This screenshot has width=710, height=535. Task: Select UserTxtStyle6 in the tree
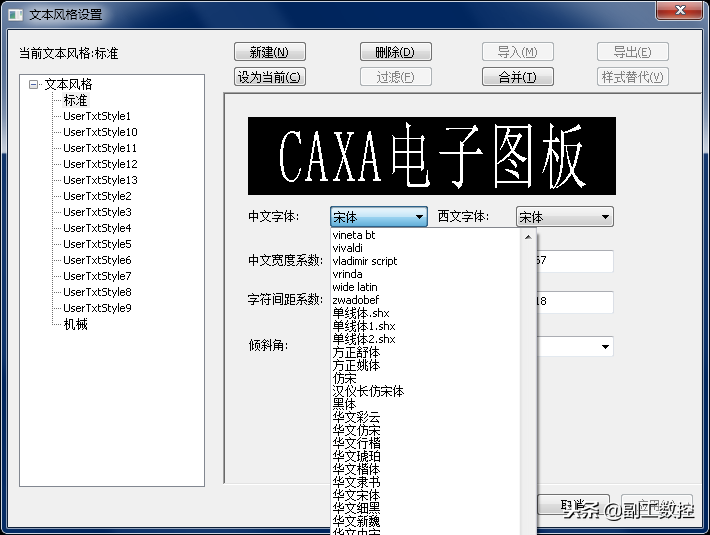(97, 260)
